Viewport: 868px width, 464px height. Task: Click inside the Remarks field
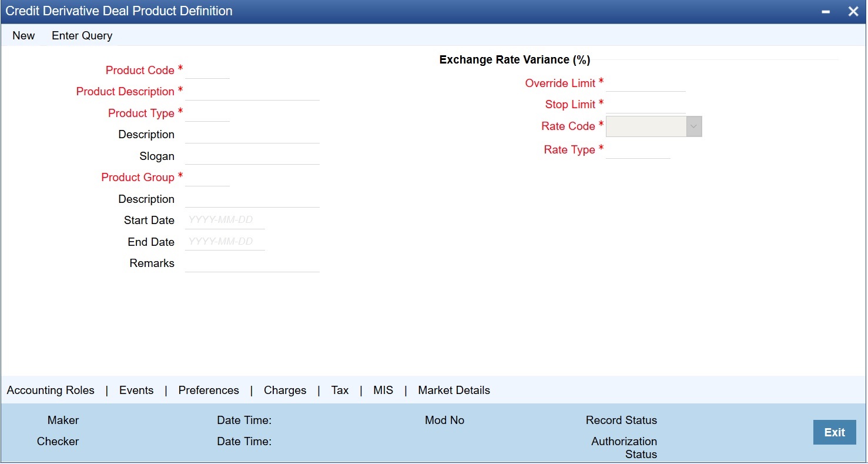[x=252, y=263]
